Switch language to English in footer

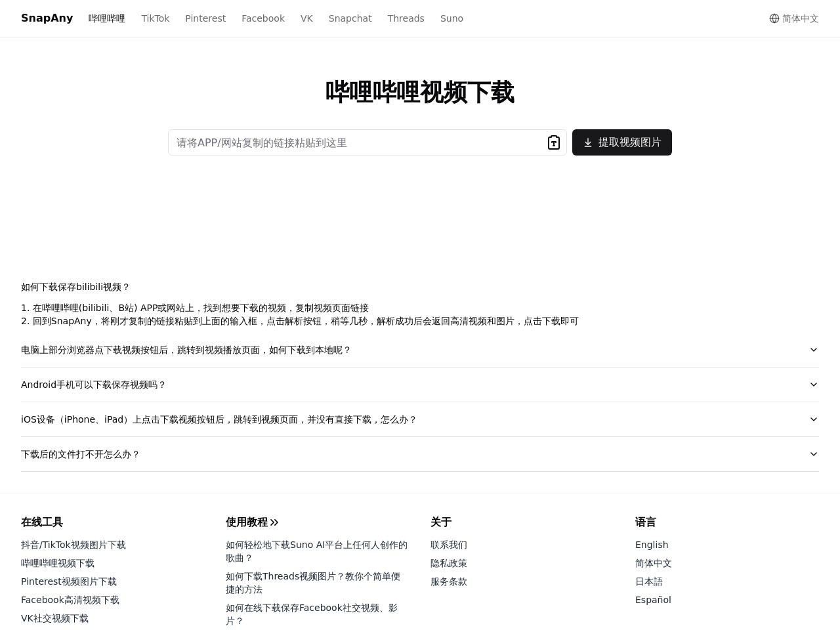click(x=652, y=545)
